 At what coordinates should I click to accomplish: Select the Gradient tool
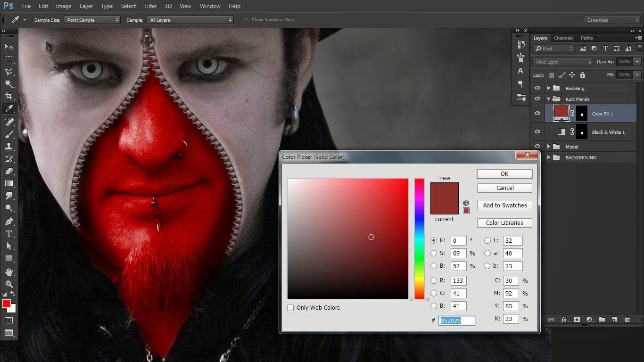(x=9, y=183)
